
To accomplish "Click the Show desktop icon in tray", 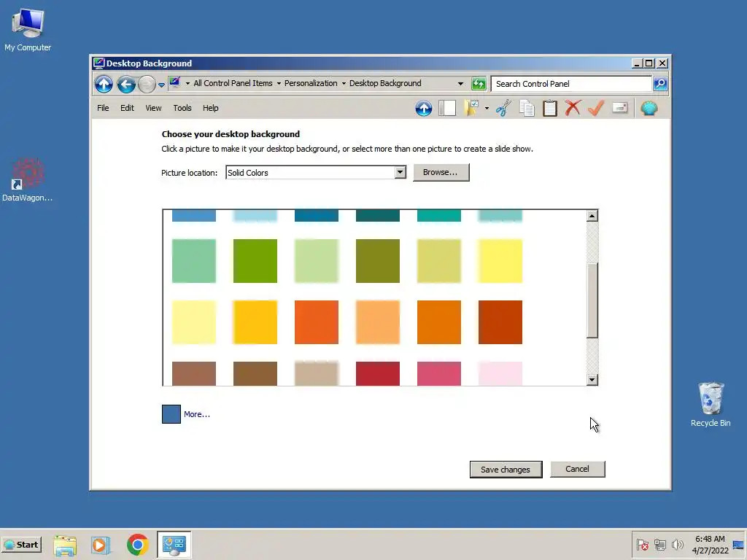I will 738,545.
